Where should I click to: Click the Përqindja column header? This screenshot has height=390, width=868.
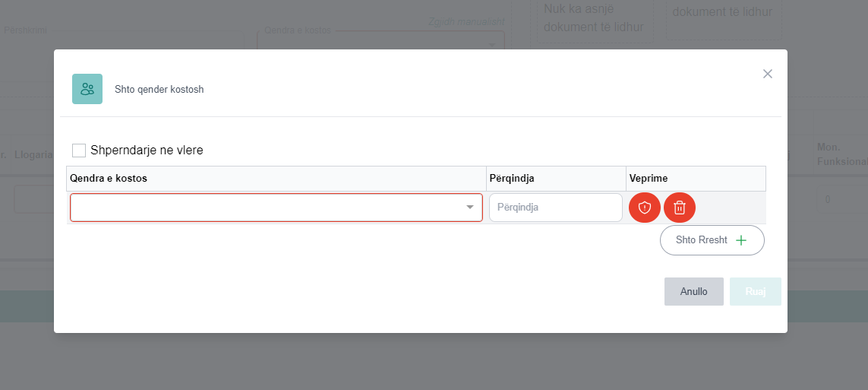point(513,178)
